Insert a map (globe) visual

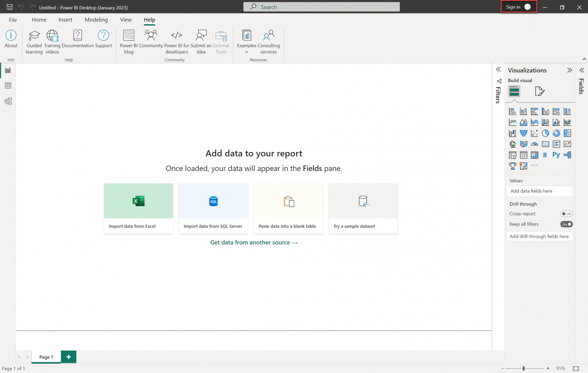(x=512, y=144)
